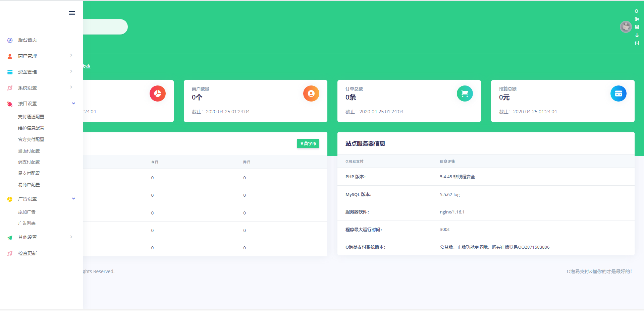Click the rocket icon beside 检查更新
This screenshot has width=644, height=311.
click(x=10, y=254)
